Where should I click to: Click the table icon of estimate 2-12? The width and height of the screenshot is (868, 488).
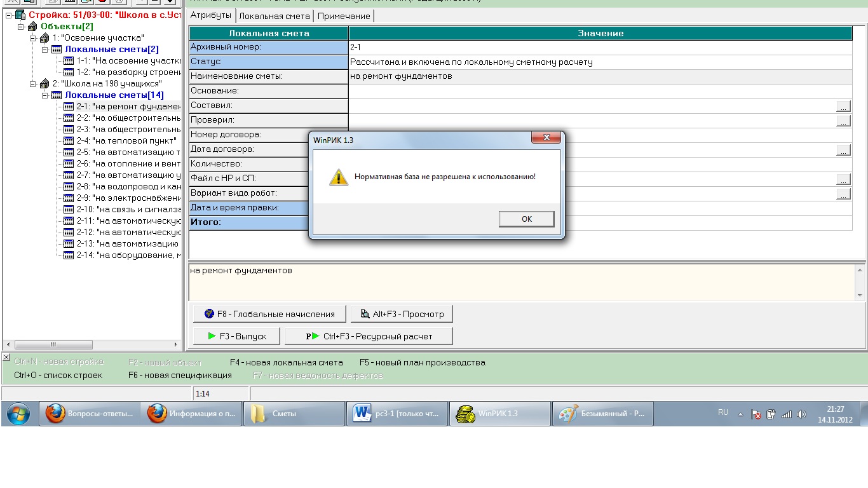pyautogui.click(x=69, y=232)
